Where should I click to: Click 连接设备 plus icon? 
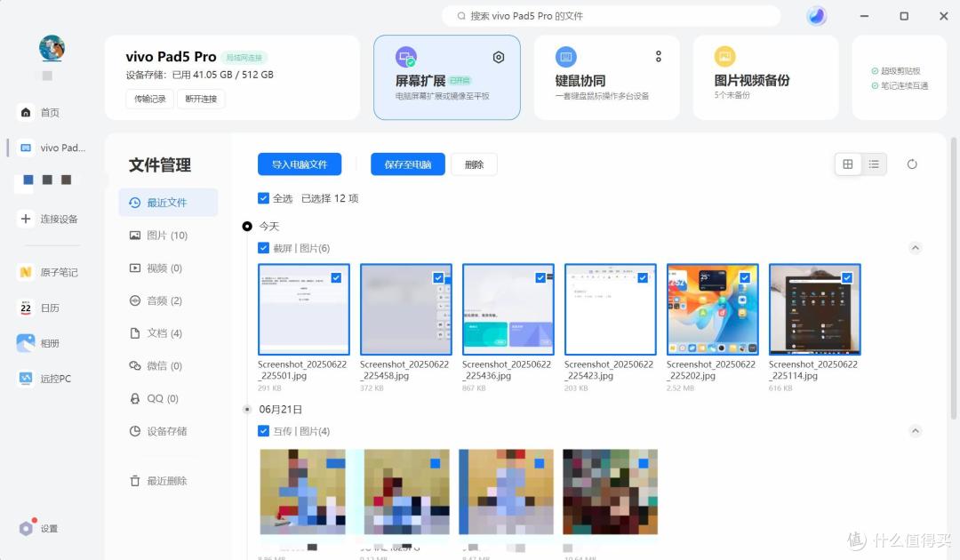[x=26, y=219]
